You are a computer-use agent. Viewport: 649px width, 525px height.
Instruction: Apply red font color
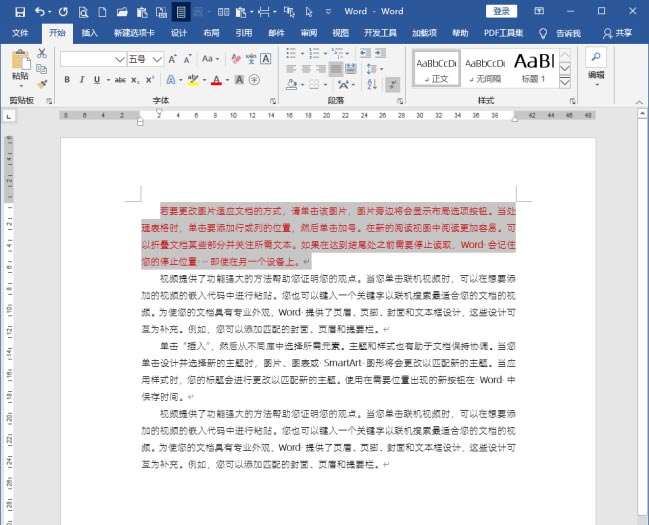216,80
